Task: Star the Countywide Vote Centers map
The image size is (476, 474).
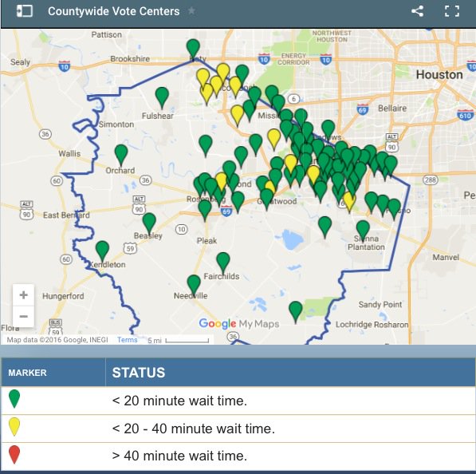Action: (191, 11)
